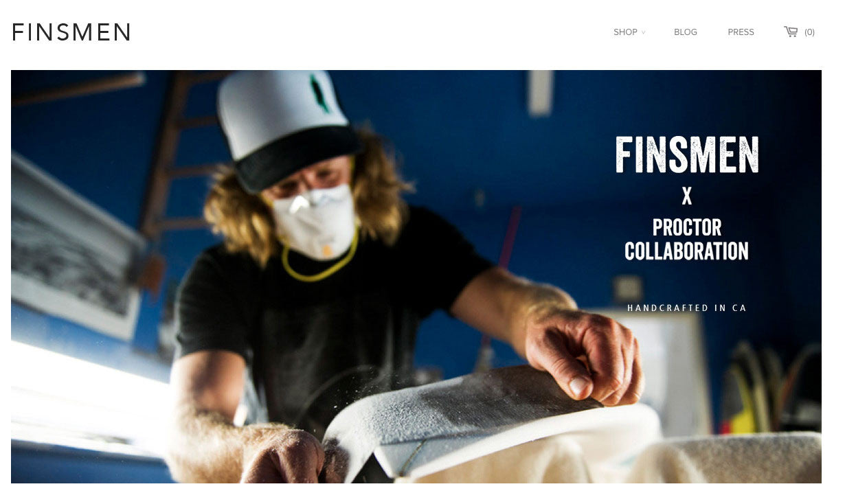Go to the BLOG page

686,32
